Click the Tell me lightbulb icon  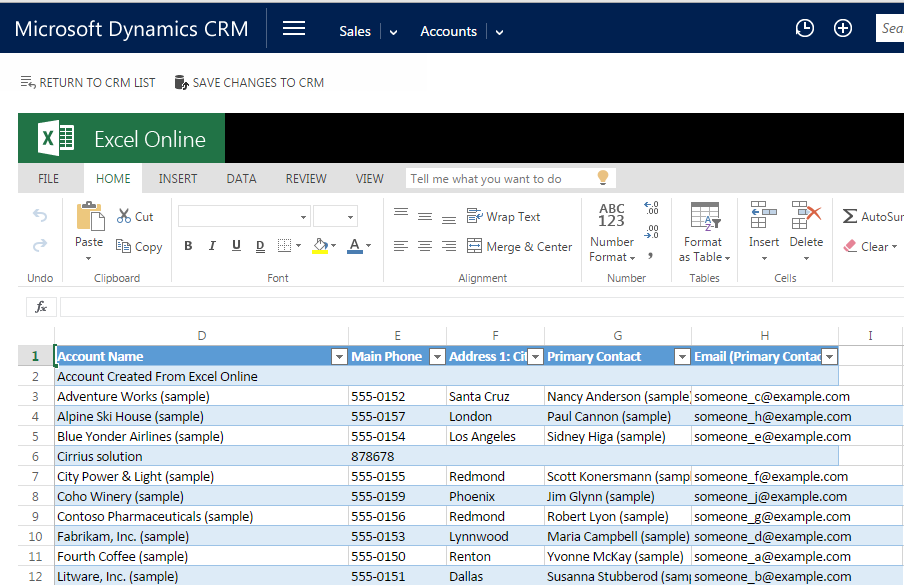pos(602,178)
